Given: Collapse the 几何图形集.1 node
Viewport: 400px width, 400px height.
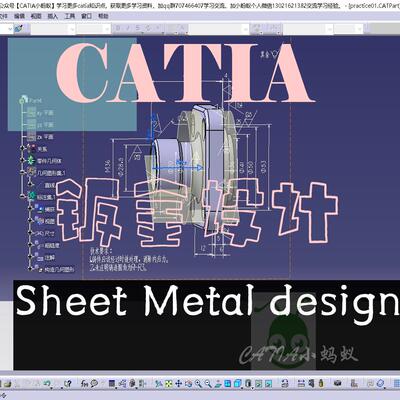Looking at the screenshot, I should click(23, 172).
